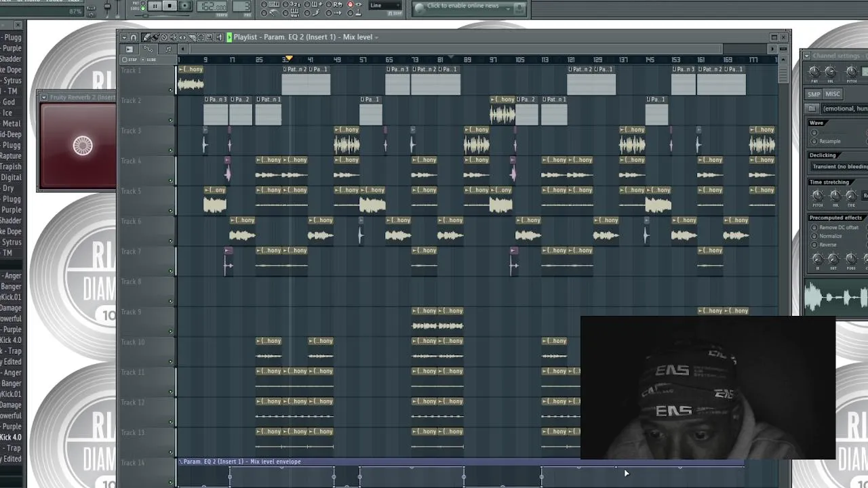Adjust the Time stretching PITCH knob
The image size is (868, 488).
tap(817, 195)
